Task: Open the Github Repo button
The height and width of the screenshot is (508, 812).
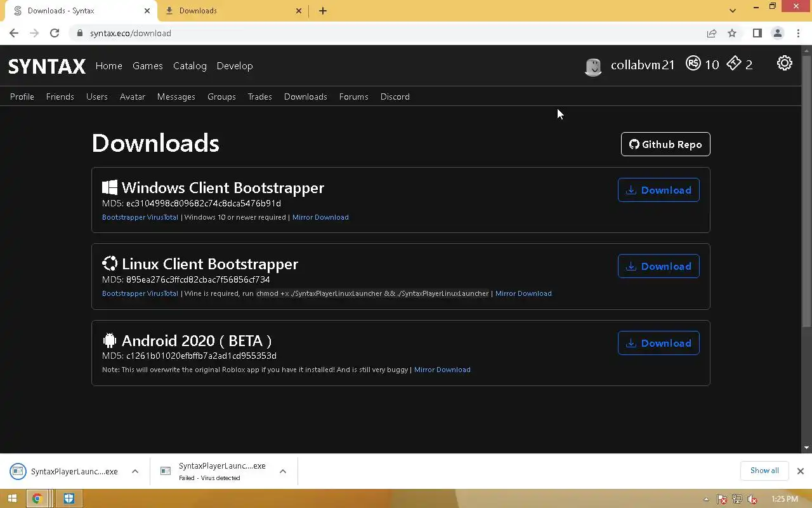Action: click(665, 144)
